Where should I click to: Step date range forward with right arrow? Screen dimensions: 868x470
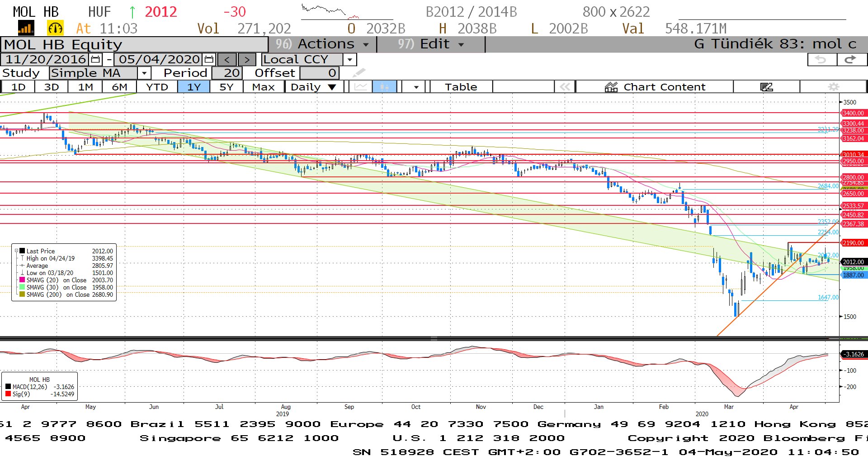(247, 59)
